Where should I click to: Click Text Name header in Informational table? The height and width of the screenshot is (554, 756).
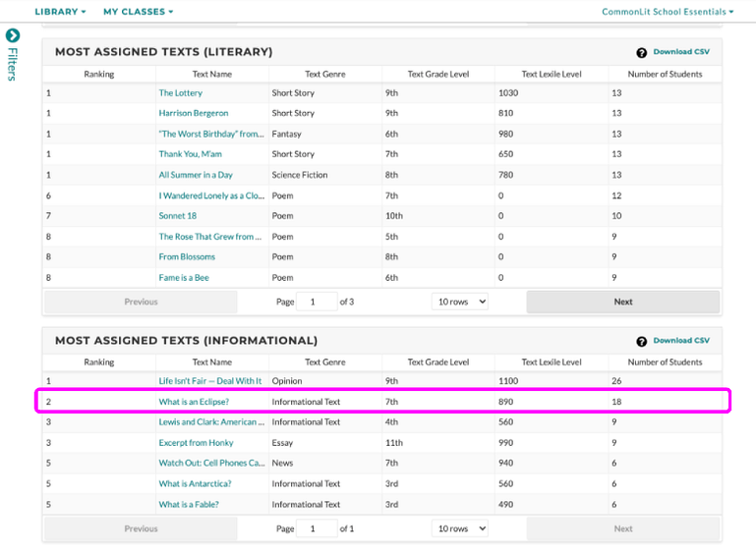pos(212,362)
